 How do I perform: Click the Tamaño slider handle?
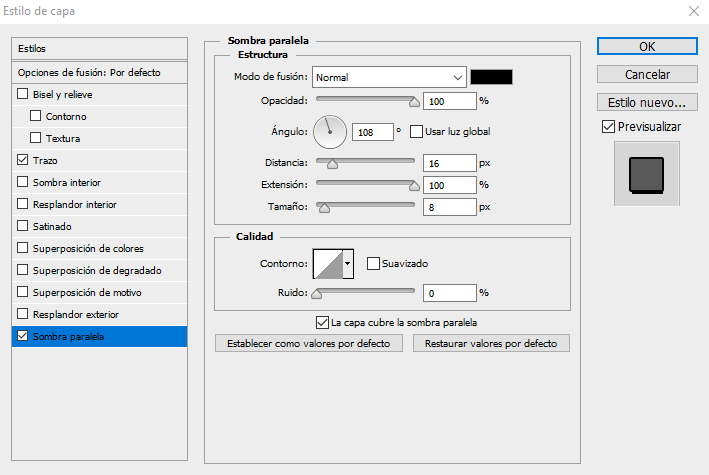point(324,208)
